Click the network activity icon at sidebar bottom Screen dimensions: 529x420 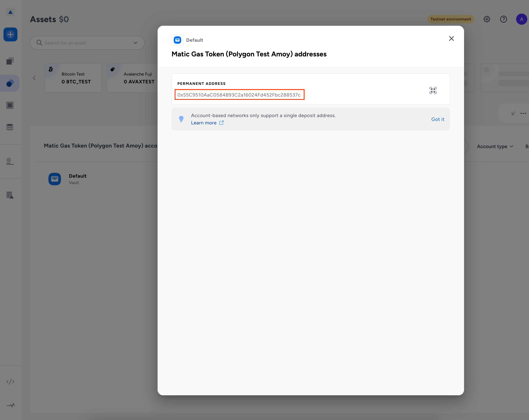click(x=11, y=405)
